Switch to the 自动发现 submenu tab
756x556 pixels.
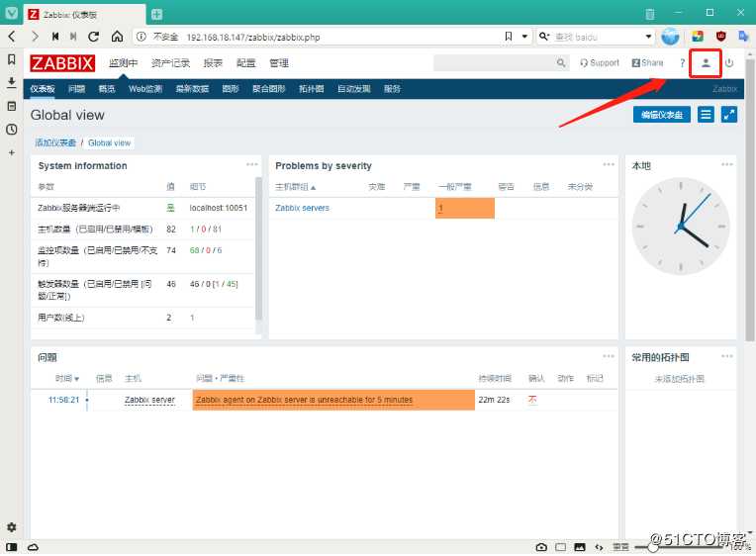[x=354, y=89]
